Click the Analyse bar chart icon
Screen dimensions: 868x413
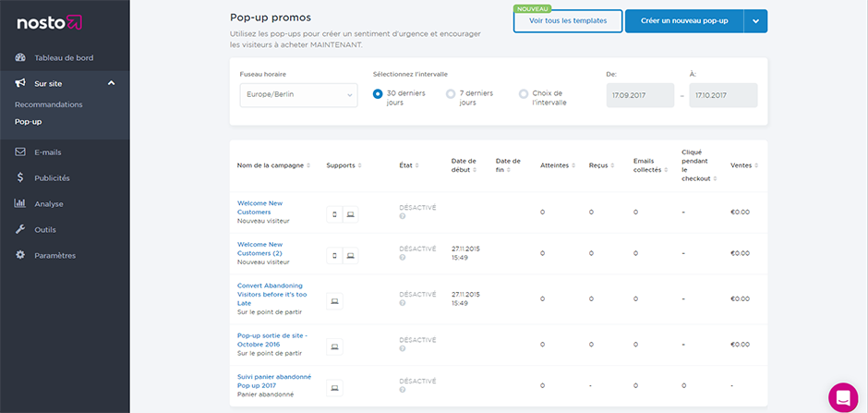click(x=20, y=203)
